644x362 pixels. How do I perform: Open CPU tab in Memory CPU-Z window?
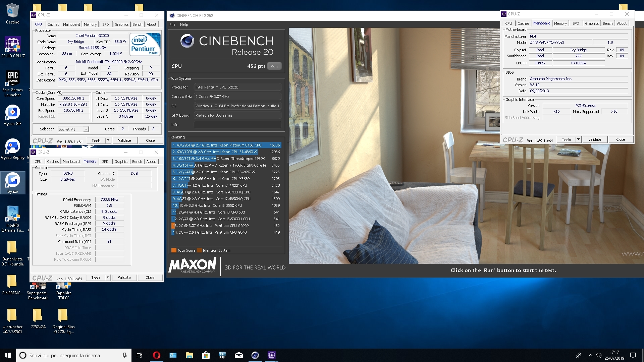38,162
